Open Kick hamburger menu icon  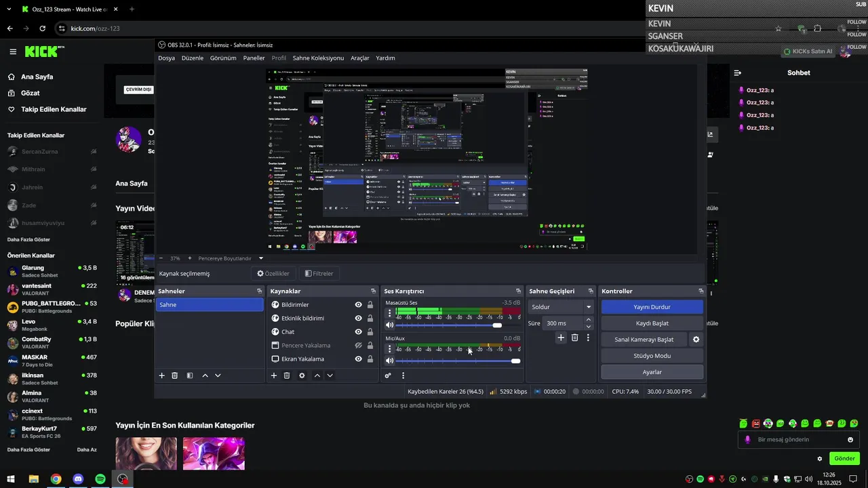[x=13, y=52]
